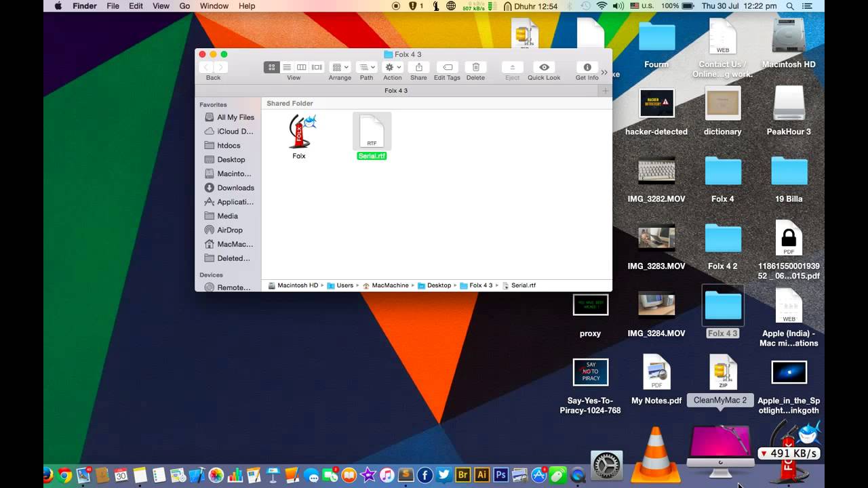
Task: Click the Forward navigation button
Action: coord(220,67)
